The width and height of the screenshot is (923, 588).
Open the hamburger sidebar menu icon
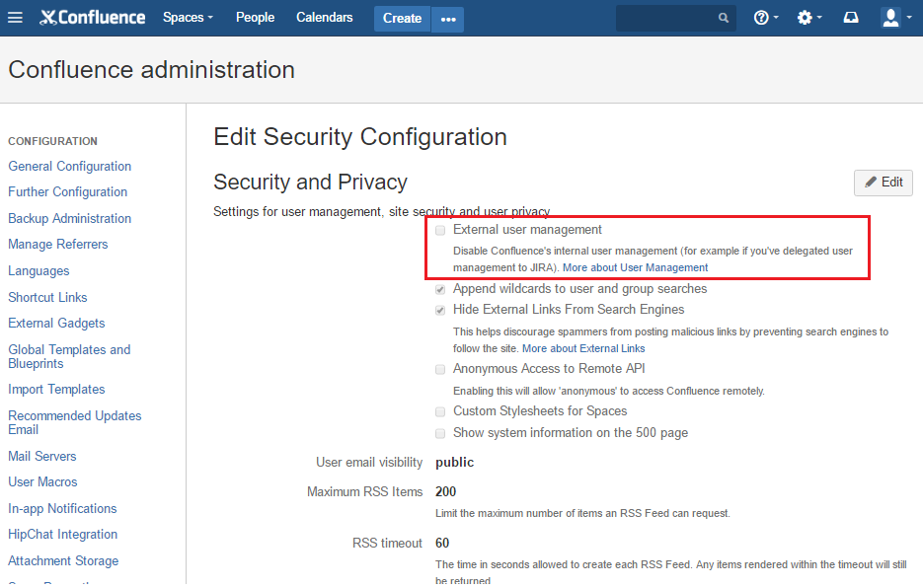pos(16,18)
